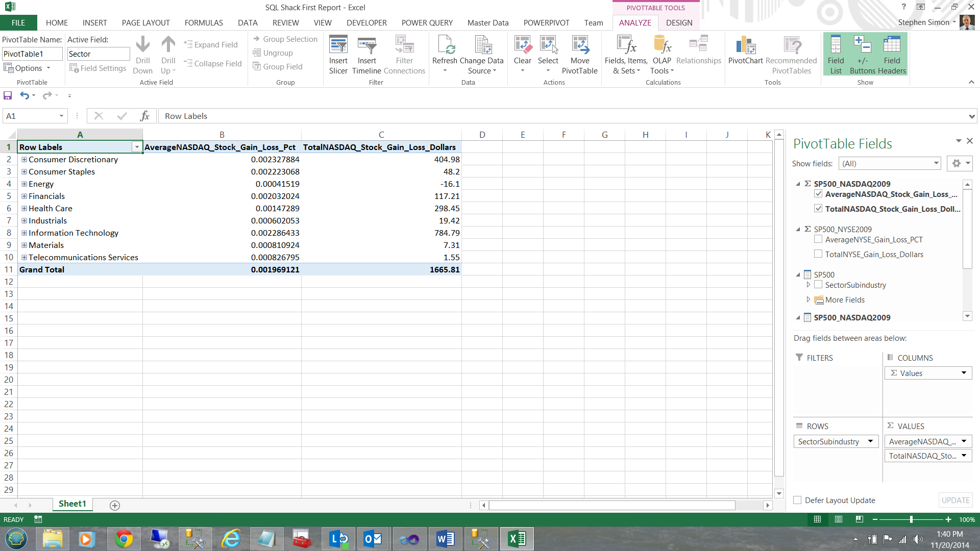Switch to the DESIGN ribbon tab
Screen dimensions: 980x551
(679, 23)
